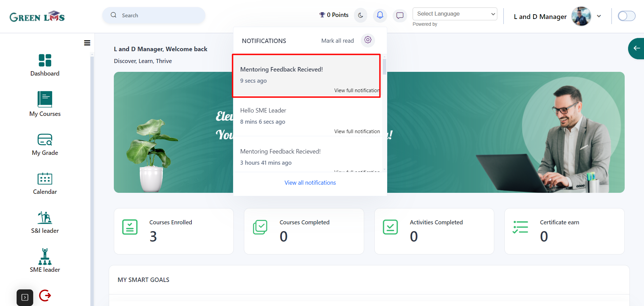Click the Courses Enrolled card icon
644x306 pixels.
tap(130, 227)
